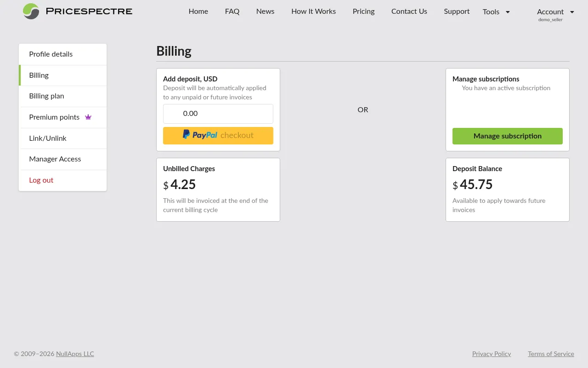Screen dimensions: 588x368
Task: Select Log out in the sidebar
Action: 41,180
